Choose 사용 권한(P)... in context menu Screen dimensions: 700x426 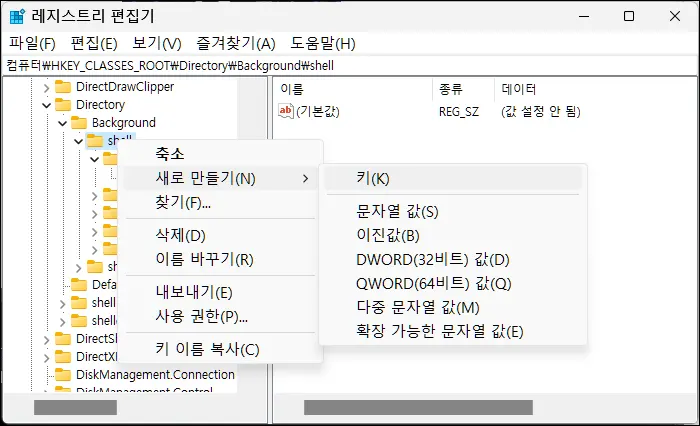pyautogui.click(x=221, y=316)
